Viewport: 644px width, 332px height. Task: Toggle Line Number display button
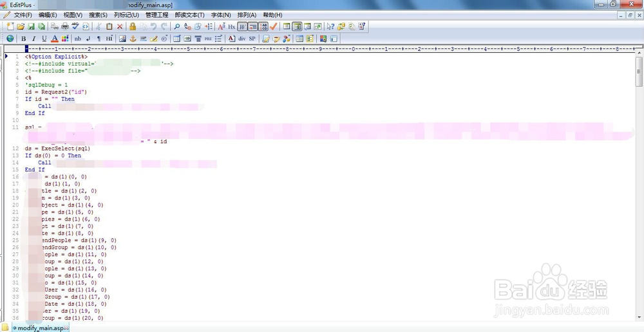tap(263, 26)
